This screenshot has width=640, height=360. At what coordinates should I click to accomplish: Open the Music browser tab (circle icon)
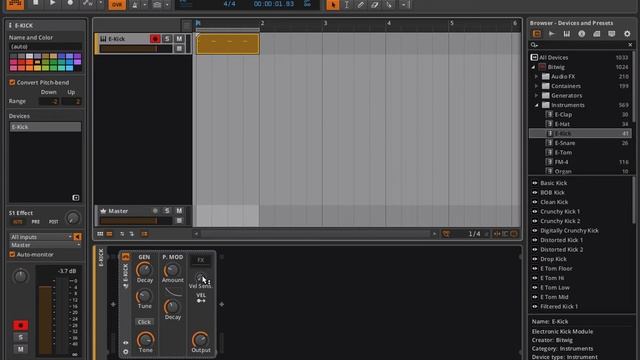[x=582, y=34]
